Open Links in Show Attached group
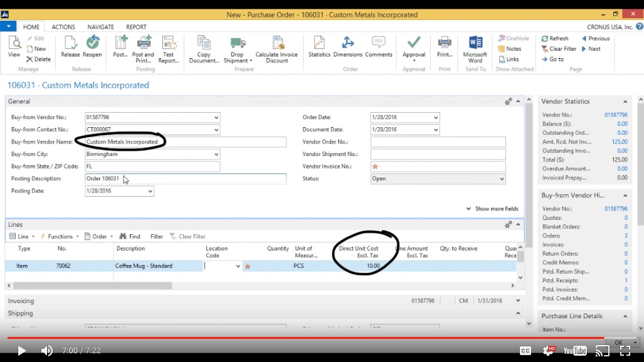644x362 pixels. pos(509,59)
